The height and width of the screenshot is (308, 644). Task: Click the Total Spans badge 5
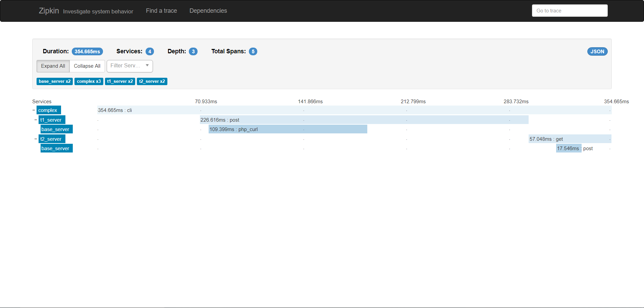[253, 52]
